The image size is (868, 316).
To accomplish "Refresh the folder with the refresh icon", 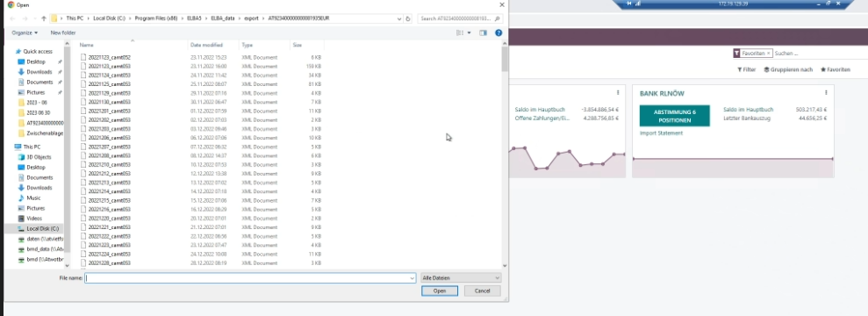I will pyautogui.click(x=408, y=18).
